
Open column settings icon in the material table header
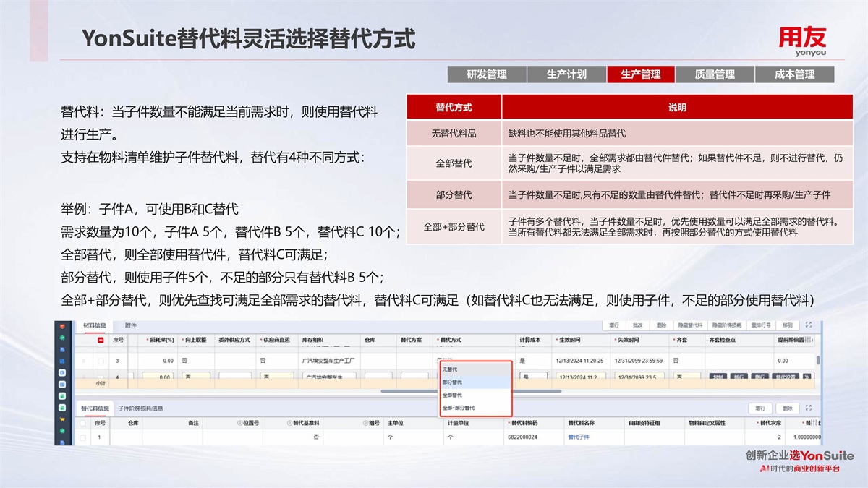point(811,340)
